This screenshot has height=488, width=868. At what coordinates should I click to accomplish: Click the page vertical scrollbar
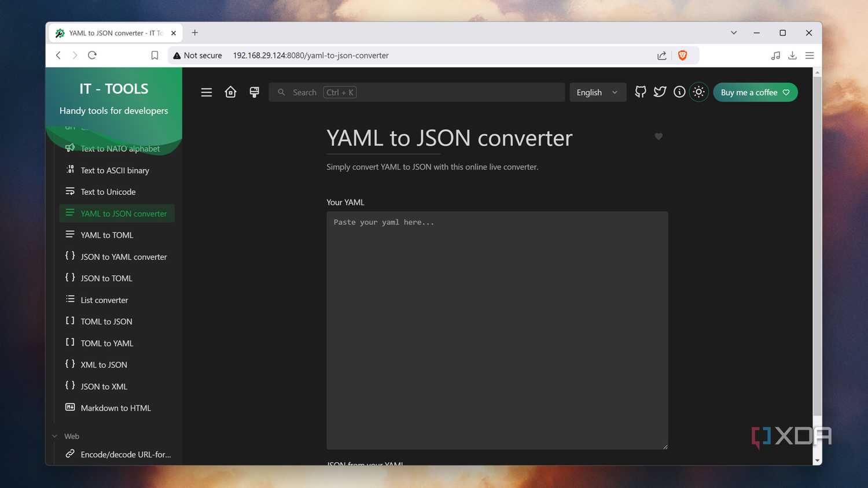point(817,246)
